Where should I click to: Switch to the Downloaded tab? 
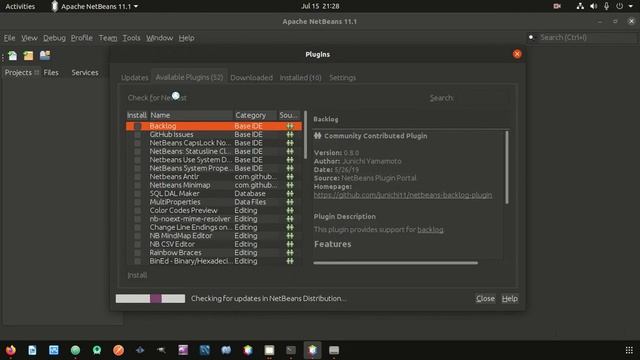(x=251, y=78)
